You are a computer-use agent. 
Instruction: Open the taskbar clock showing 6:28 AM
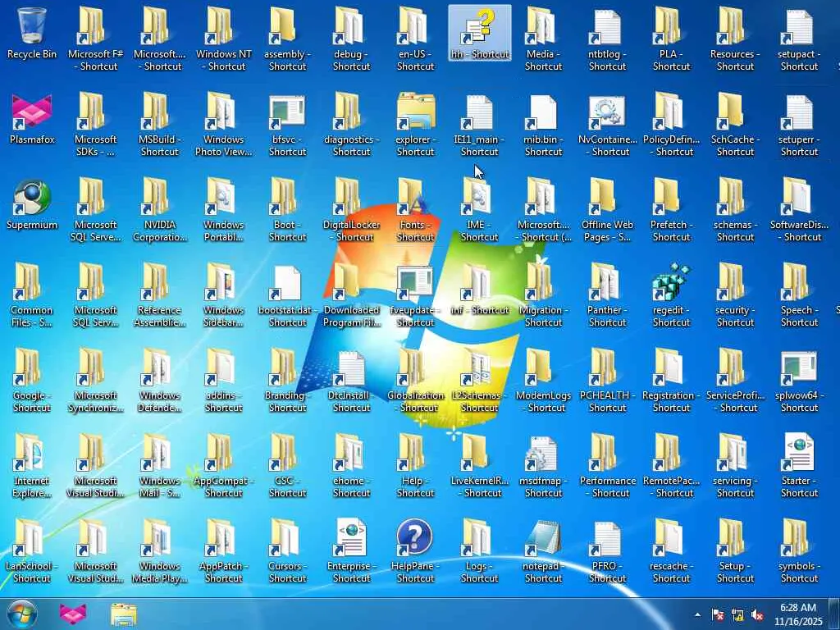coord(798,614)
